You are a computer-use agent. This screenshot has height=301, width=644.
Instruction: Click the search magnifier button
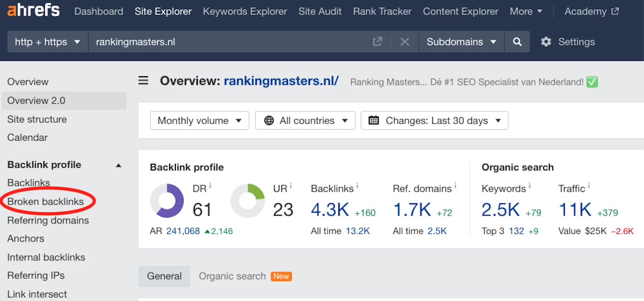pyautogui.click(x=517, y=42)
